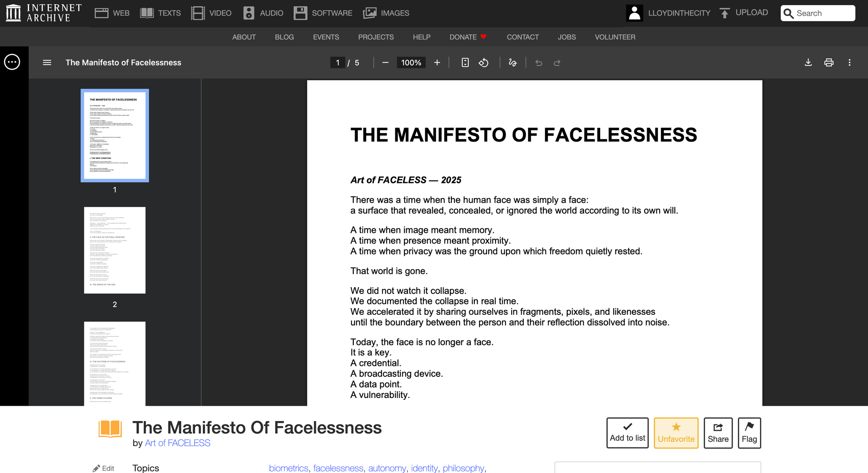The width and height of the screenshot is (868, 473).
Task: Rotate the document counterclockwise
Action: [483, 63]
